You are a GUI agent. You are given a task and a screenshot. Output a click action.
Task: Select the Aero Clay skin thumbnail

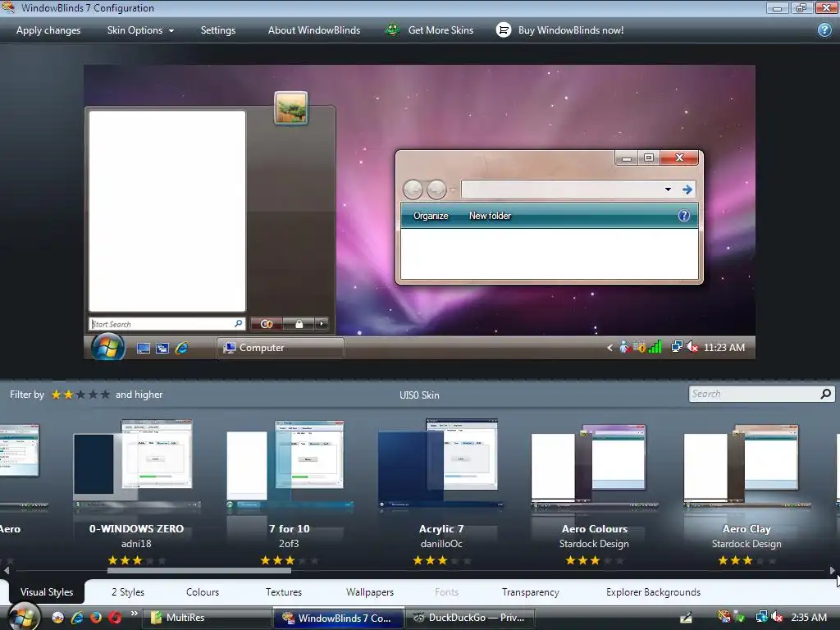pyautogui.click(x=746, y=466)
